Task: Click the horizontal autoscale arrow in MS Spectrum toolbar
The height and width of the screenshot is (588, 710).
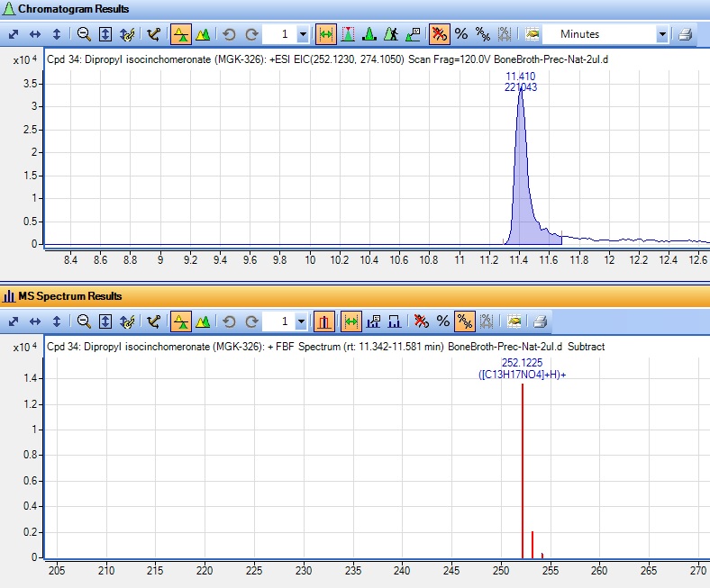Action: (x=35, y=321)
